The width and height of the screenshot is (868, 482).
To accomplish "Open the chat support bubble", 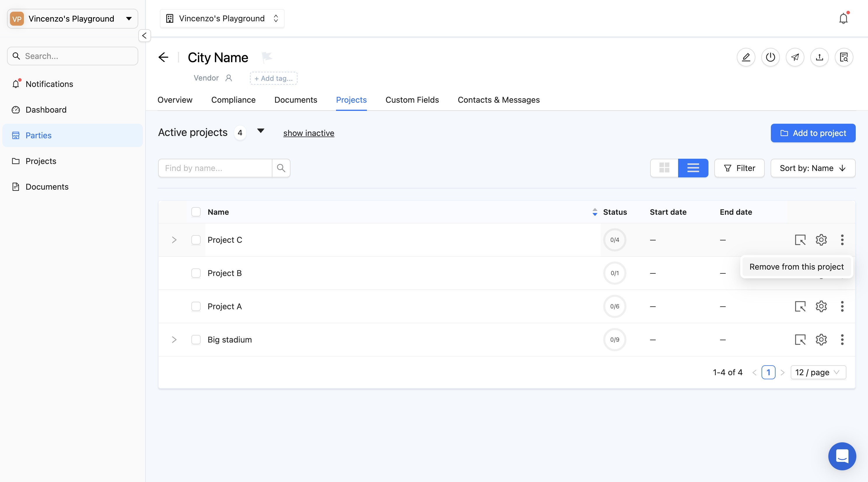I will 842,456.
